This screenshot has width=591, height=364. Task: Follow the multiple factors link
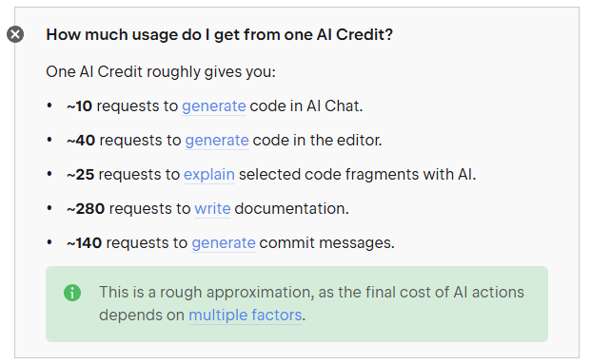(245, 316)
